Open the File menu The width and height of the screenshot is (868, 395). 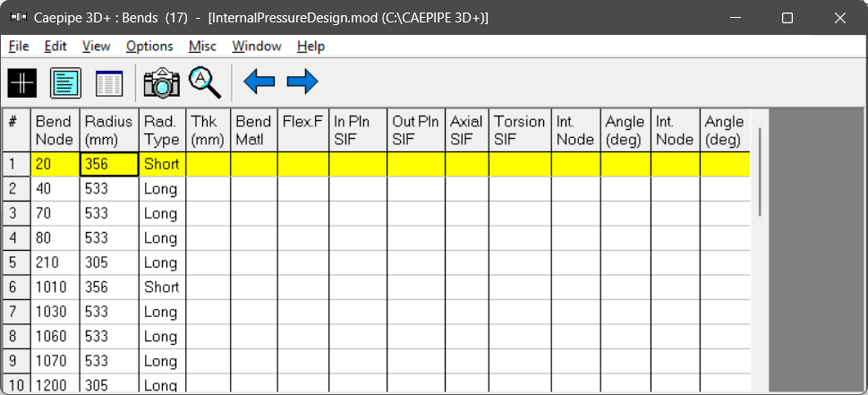pyautogui.click(x=19, y=46)
